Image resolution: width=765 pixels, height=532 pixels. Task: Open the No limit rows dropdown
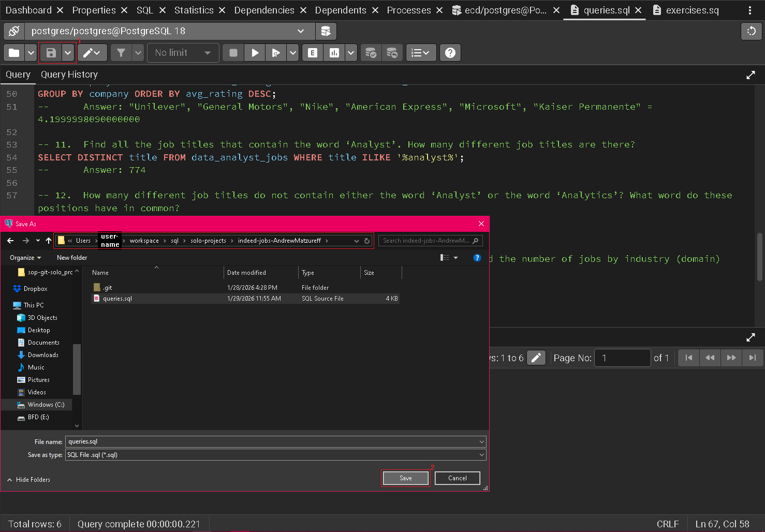[x=183, y=53]
